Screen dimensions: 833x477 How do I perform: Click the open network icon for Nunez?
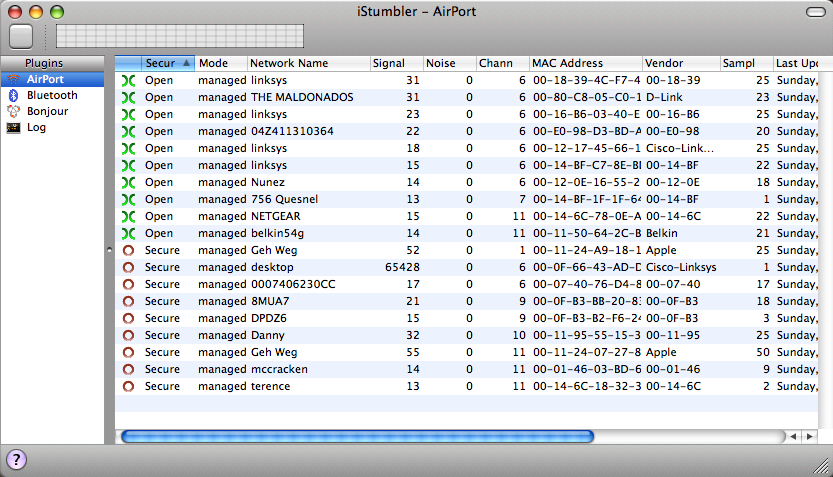coord(128,183)
